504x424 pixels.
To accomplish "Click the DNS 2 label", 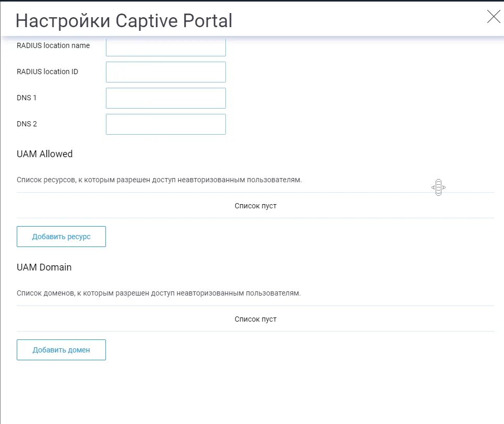I will [x=27, y=124].
